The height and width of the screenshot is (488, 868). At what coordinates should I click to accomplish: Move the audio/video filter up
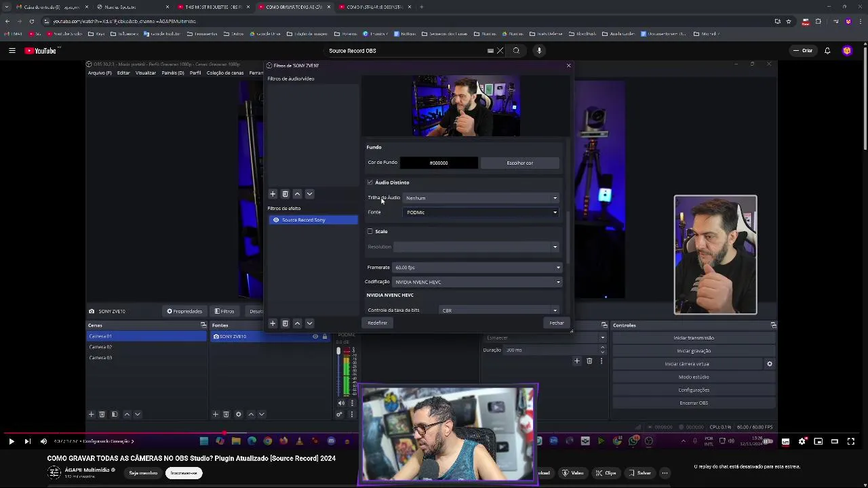click(x=297, y=194)
